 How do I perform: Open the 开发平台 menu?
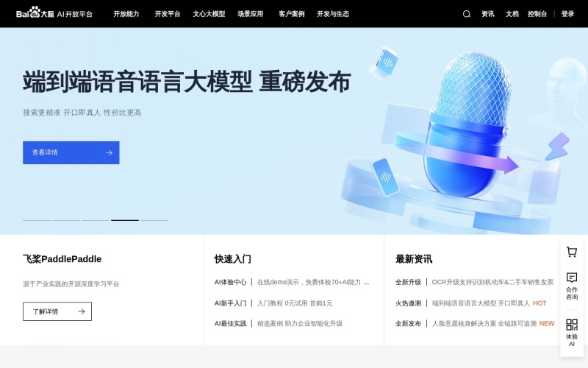[168, 14]
